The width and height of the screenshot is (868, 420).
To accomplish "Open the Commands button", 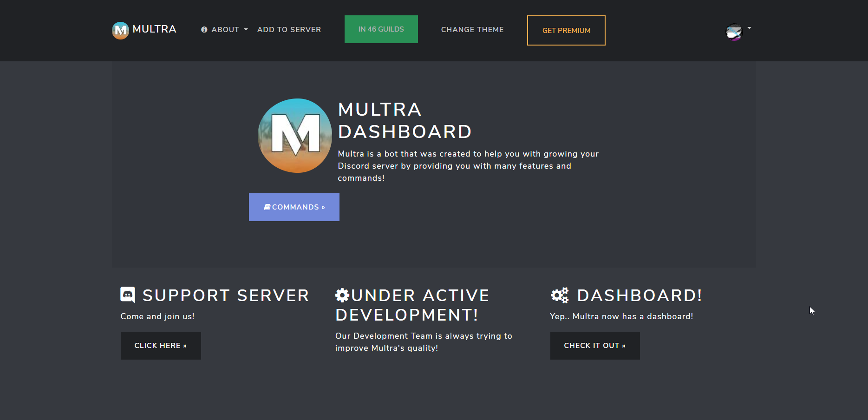I will [x=294, y=207].
